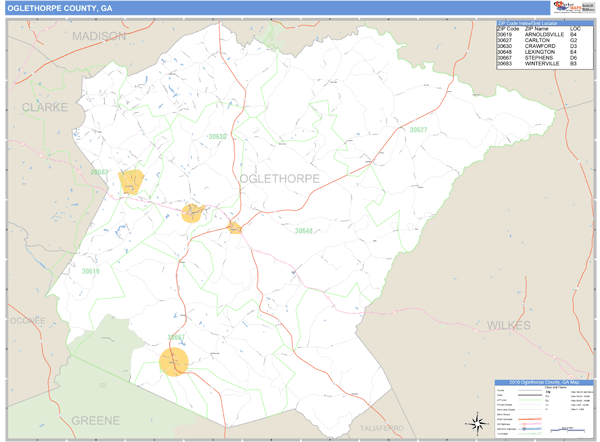
Task: Click the "2016 Oglethorpe County, GA Map" legend title
Action: [x=544, y=382]
